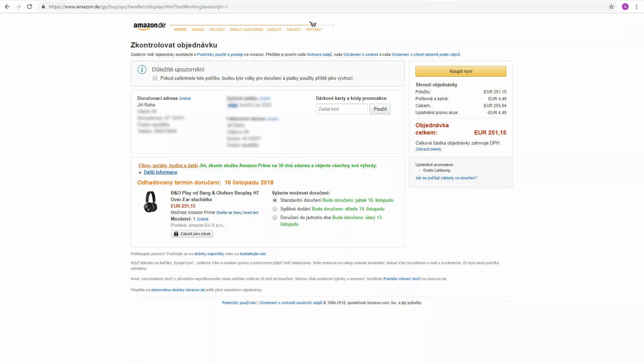
Task: Click the headphones product thumbnail
Action: pyautogui.click(x=151, y=202)
